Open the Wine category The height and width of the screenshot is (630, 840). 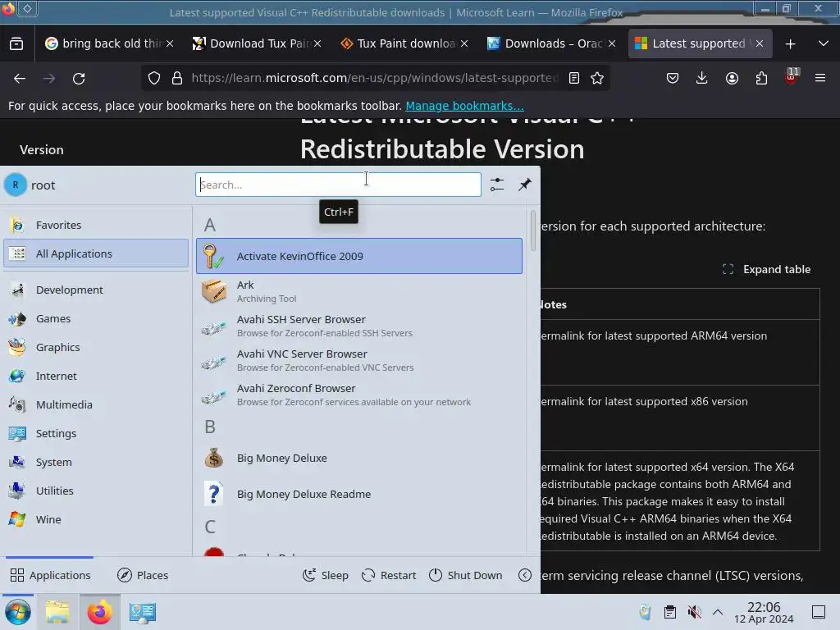click(96, 519)
